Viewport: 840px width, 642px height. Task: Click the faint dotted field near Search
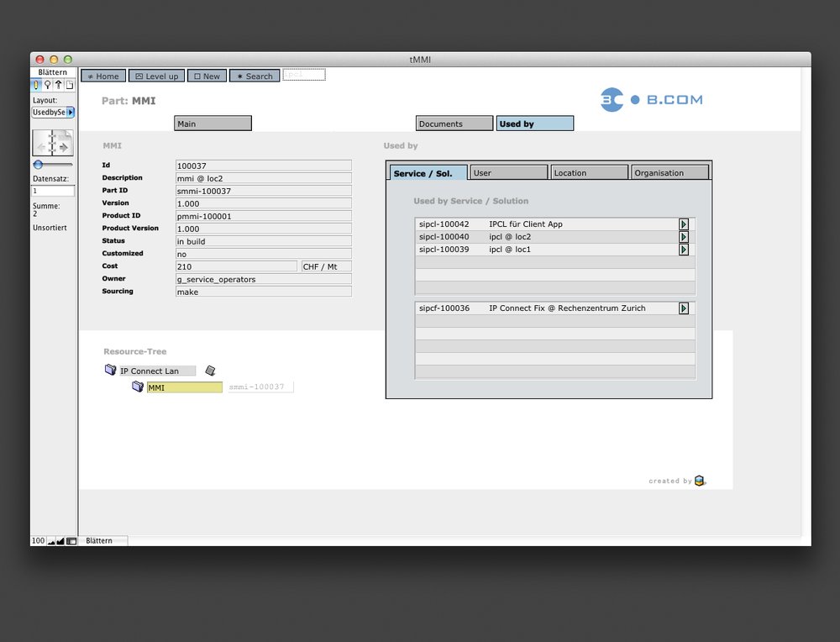pos(304,75)
